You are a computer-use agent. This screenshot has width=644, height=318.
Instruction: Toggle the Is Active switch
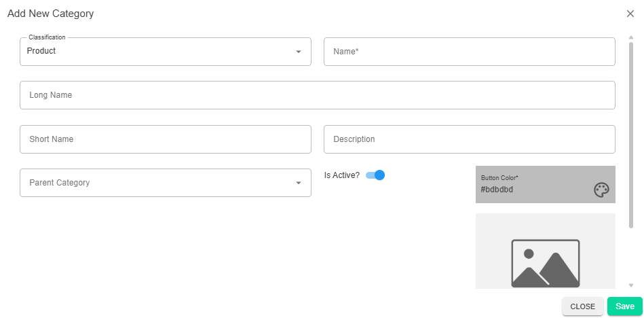point(375,175)
